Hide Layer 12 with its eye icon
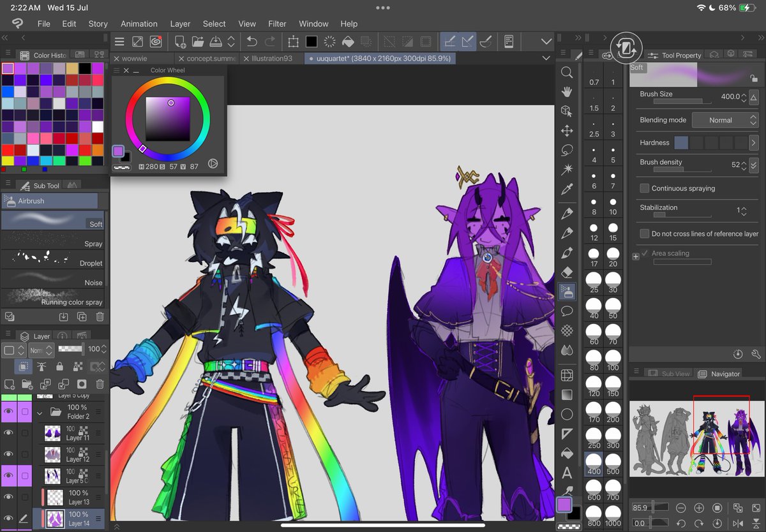The image size is (766, 532). (8, 454)
